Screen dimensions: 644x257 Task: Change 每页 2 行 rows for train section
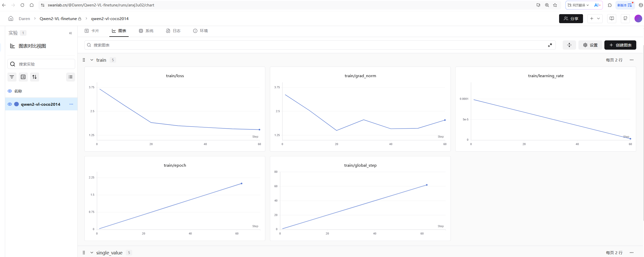(614, 60)
